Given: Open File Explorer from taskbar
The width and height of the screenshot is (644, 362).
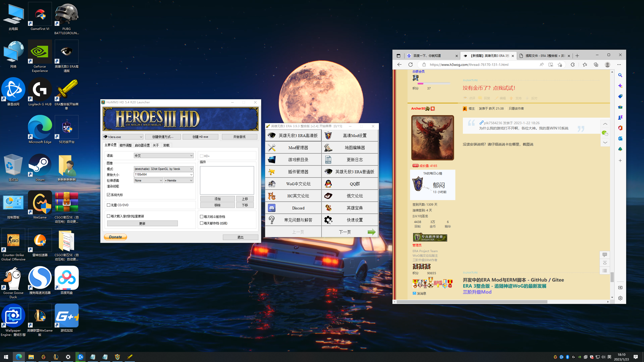Looking at the screenshot, I should click(x=31, y=357).
